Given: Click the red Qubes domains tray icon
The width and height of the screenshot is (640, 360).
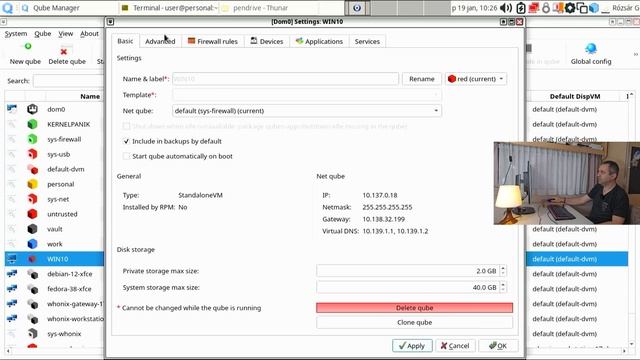Looking at the screenshot, I should (533, 8).
